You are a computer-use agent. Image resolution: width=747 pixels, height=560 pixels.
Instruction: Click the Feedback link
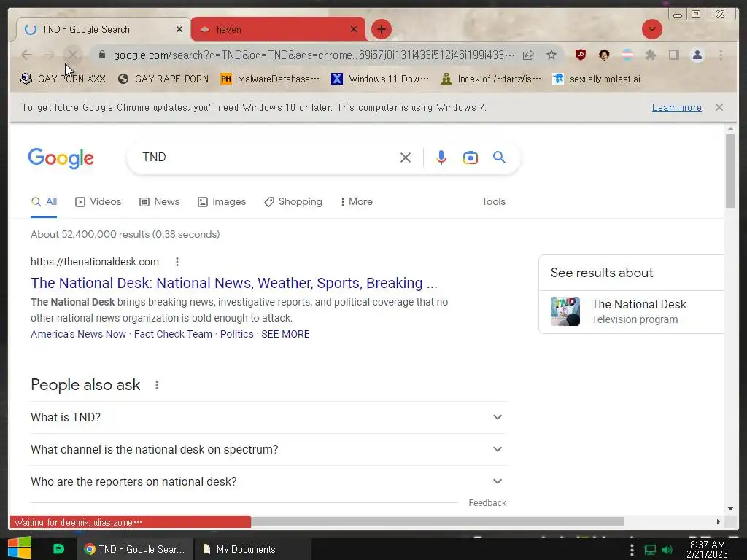click(x=487, y=503)
